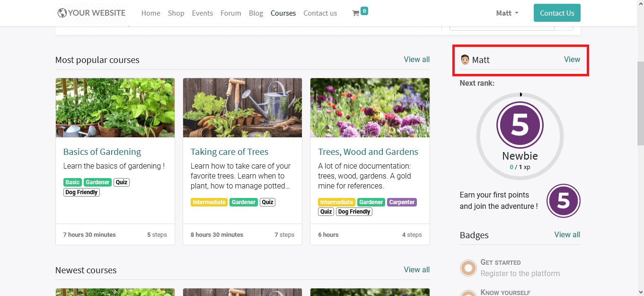Click Quiz tag on Taking care of Trees
Viewport: 644px width, 296px height.
(268, 202)
